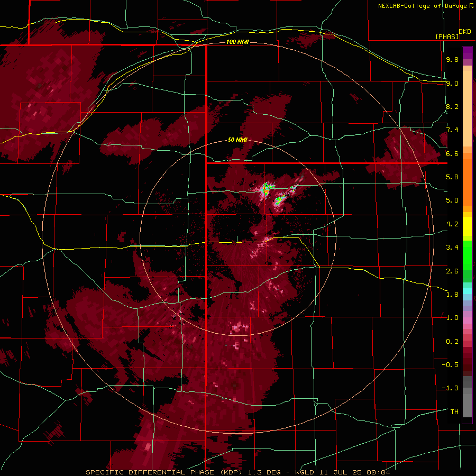
Task: Click the 5.8 colorbar value
Action: click(x=452, y=177)
